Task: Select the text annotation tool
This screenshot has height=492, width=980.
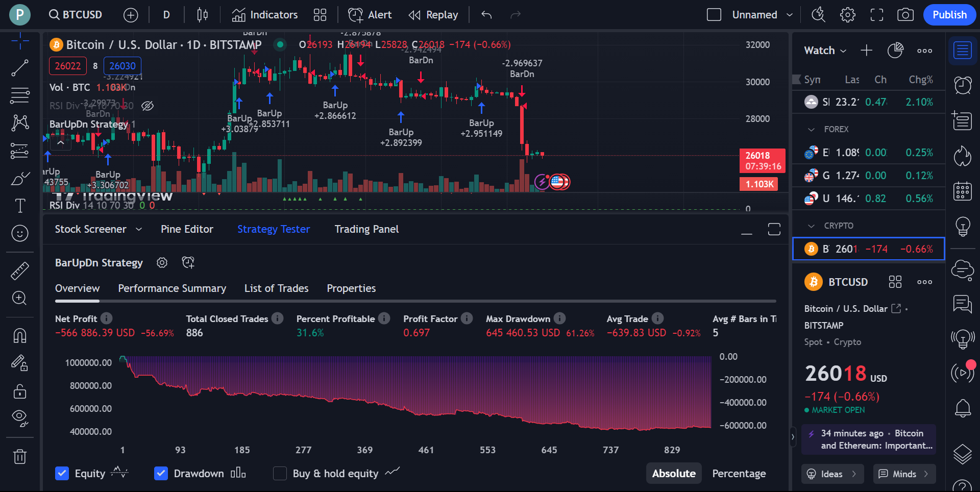Action: click(x=20, y=205)
